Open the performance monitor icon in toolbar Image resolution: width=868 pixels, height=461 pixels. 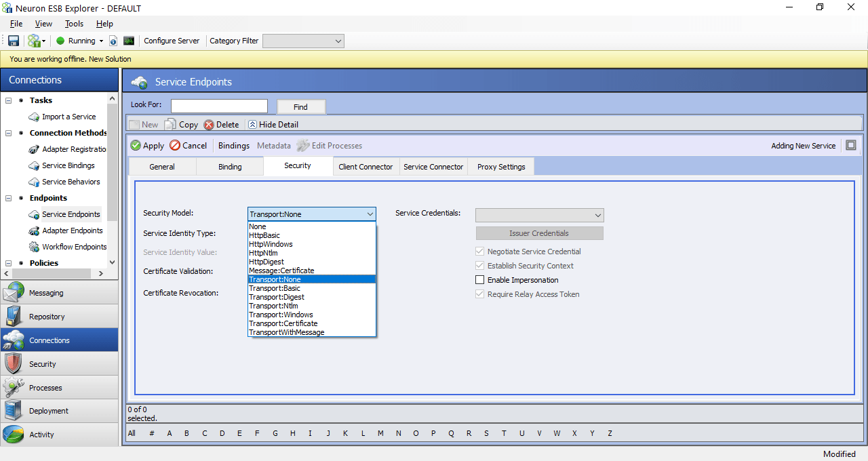(129, 41)
